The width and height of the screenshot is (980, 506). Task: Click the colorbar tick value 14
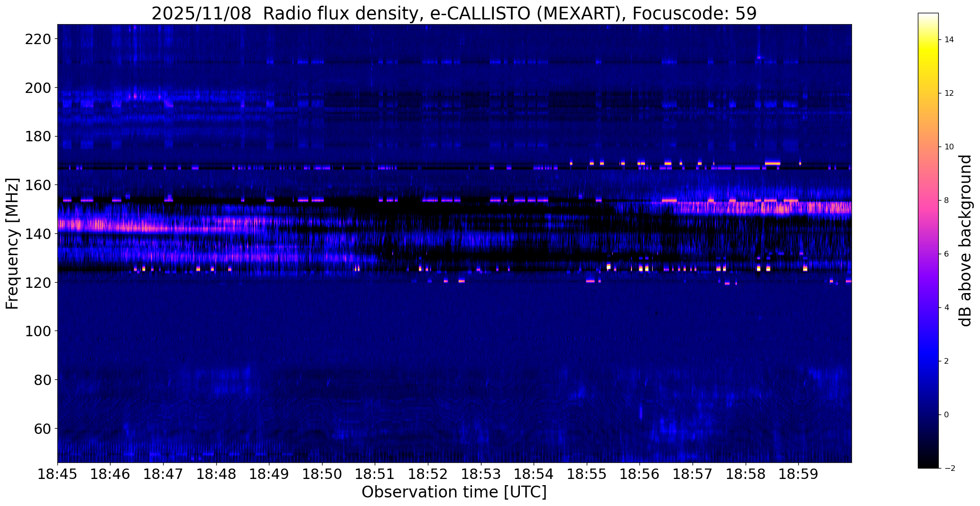pyautogui.click(x=949, y=40)
